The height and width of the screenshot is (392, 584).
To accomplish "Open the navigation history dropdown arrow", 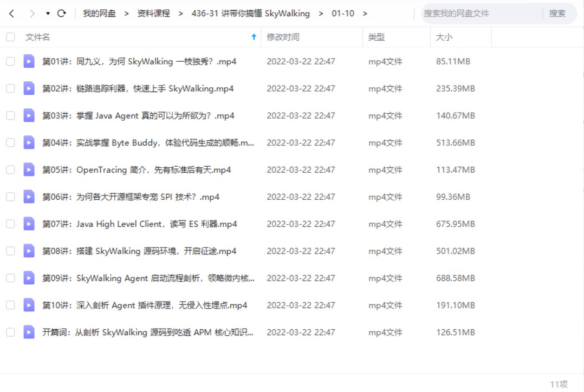I will pos(48,14).
